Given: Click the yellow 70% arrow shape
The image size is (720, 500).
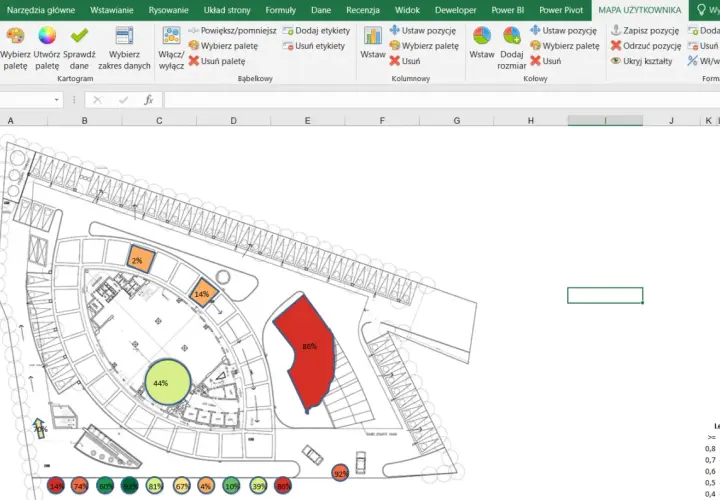Looking at the screenshot, I should tap(39, 428).
